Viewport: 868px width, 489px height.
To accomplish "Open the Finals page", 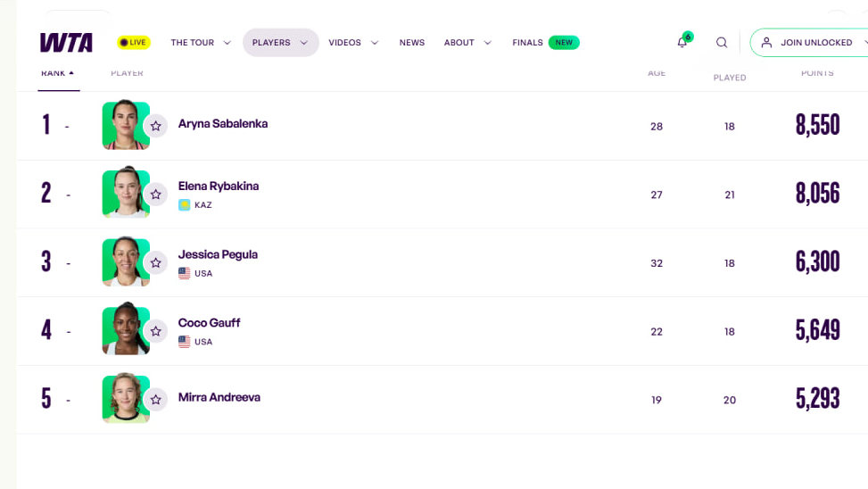I will pyautogui.click(x=527, y=43).
